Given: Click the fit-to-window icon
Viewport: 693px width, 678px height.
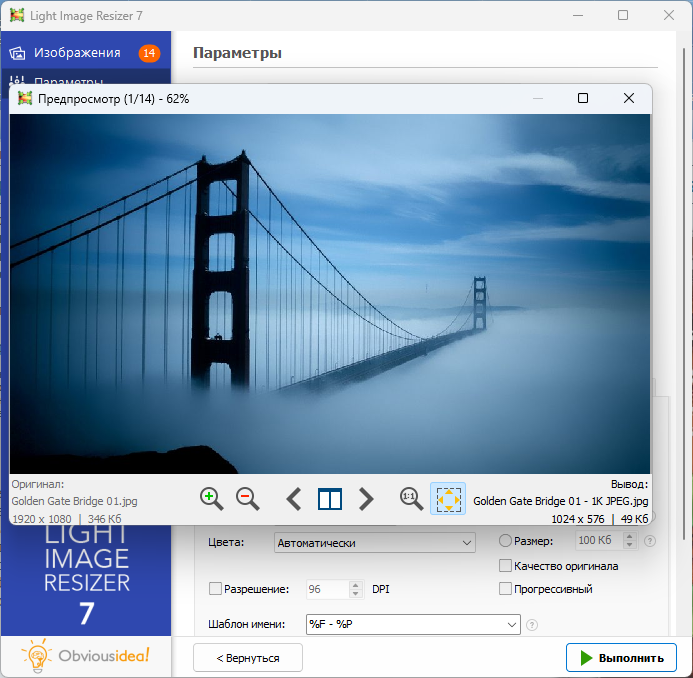Looking at the screenshot, I should [x=448, y=498].
